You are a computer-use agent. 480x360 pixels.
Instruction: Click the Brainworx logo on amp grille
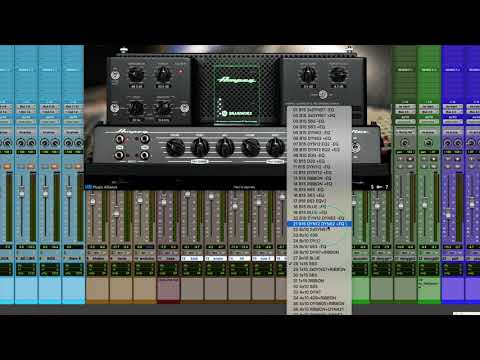tap(237, 113)
